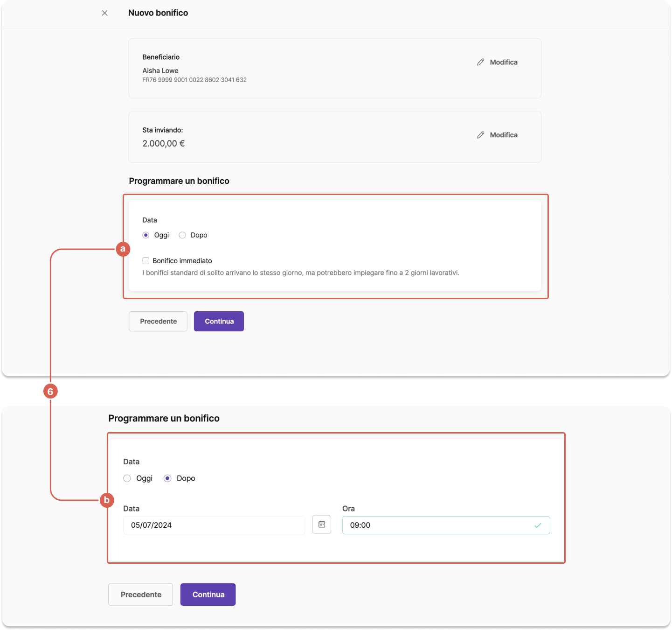The width and height of the screenshot is (672, 630).
Task: Click Continua below the Data and Ora fields
Action: tap(208, 595)
